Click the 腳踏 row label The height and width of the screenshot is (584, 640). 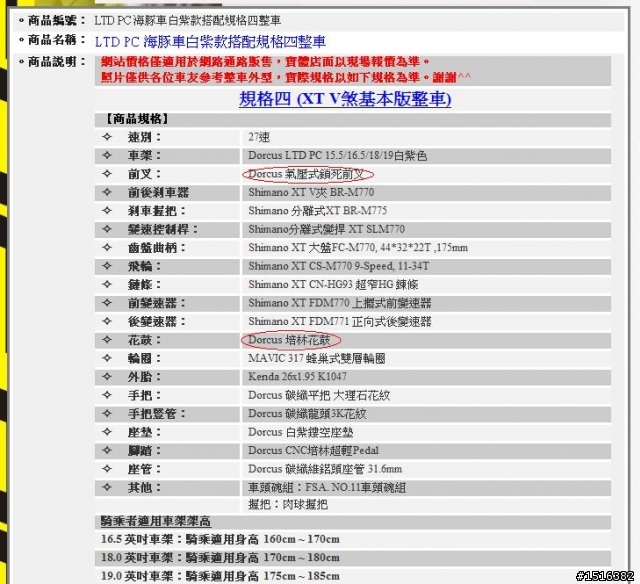[x=144, y=451]
